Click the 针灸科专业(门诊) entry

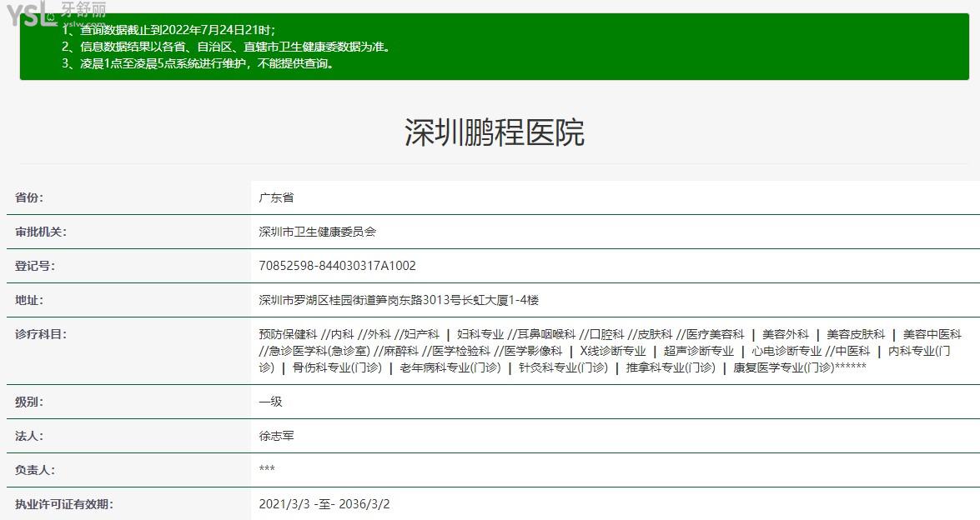pos(563,368)
